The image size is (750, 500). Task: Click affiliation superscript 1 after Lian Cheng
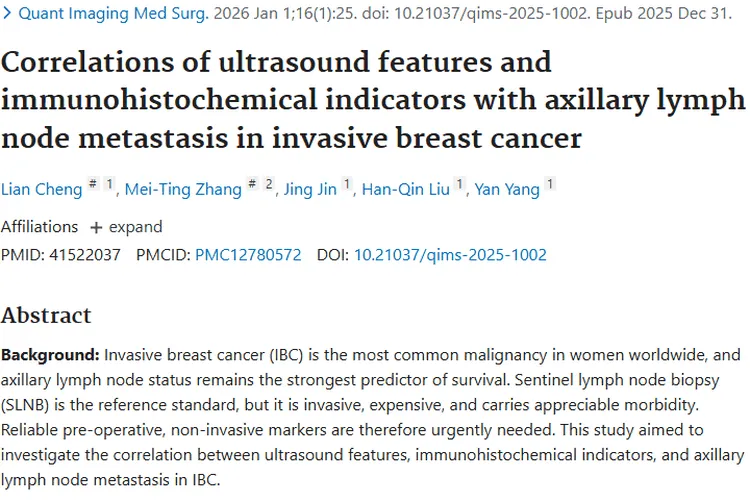coord(110,185)
